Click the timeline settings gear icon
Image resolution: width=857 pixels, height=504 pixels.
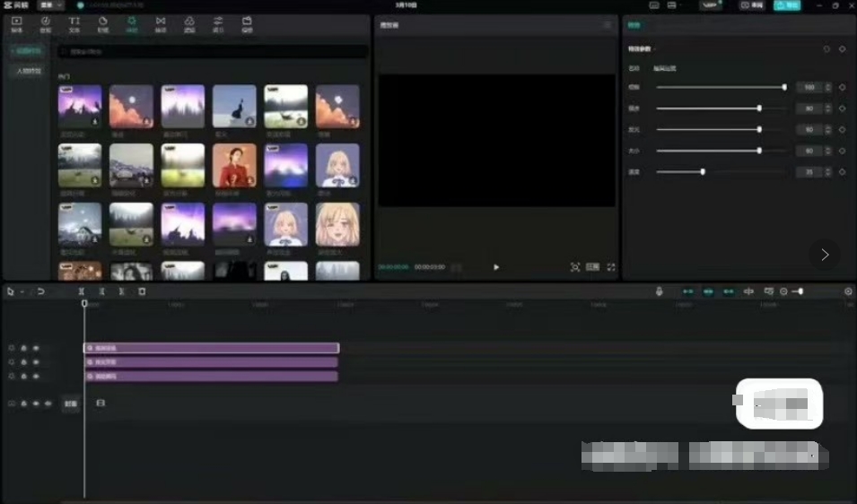(x=848, y=291)
